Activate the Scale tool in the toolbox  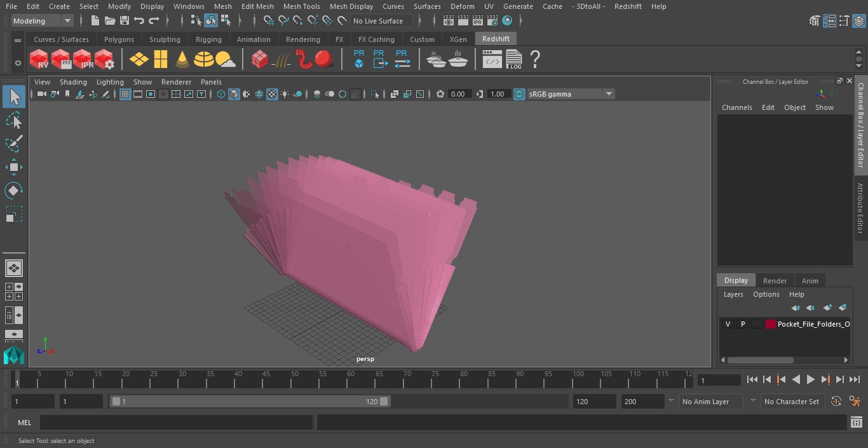pyautogui.click(x=13, y=214)
